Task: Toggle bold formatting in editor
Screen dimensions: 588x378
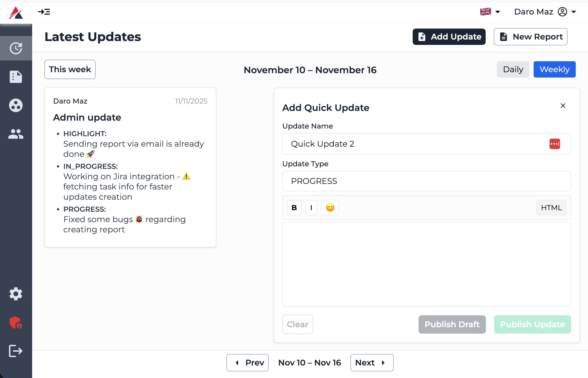Action: coord(294,208)
